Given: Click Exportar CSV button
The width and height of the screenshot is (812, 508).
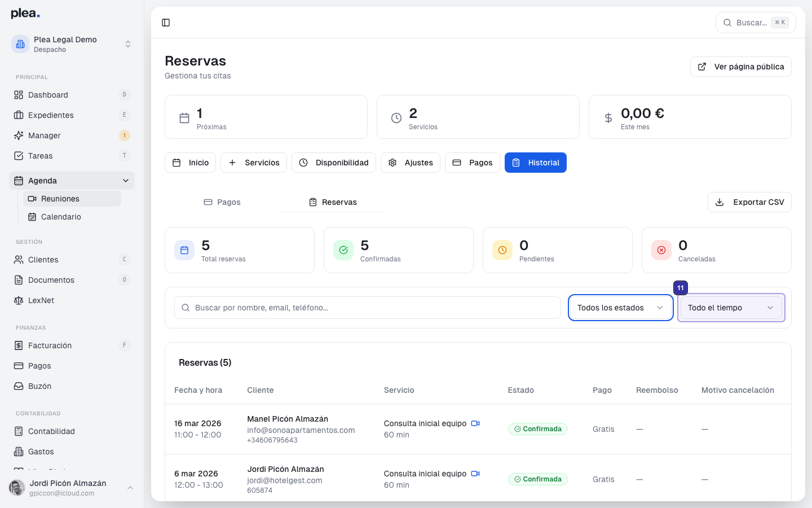Looking at the screenshot, I should (x=749, y=202).
